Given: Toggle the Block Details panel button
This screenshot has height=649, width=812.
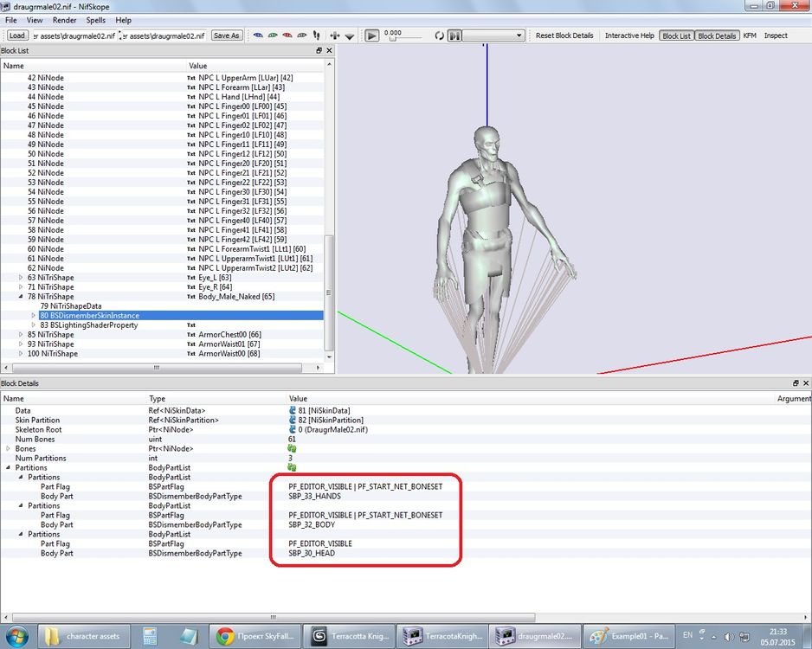Looking at the screenshot, I should (x=717, y=35).
